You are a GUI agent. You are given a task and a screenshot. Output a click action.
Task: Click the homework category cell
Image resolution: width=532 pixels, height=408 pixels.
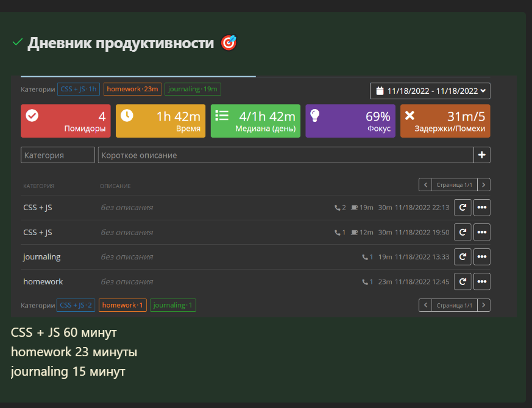(43, 282)
